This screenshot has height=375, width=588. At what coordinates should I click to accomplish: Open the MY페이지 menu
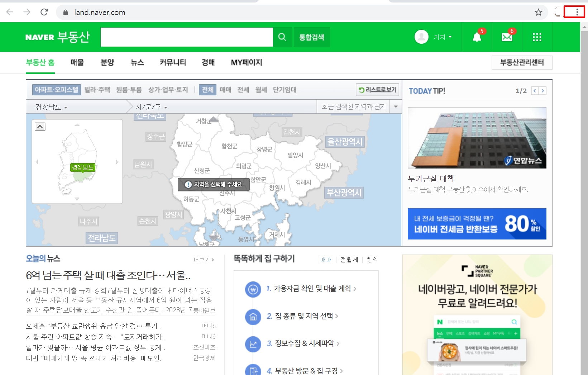tap(247, 62)
